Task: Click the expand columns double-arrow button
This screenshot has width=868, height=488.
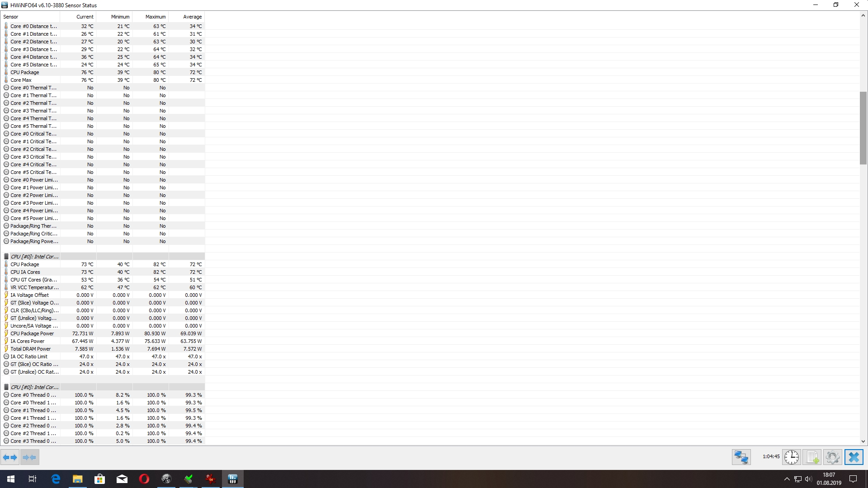Action: (10, 457)
